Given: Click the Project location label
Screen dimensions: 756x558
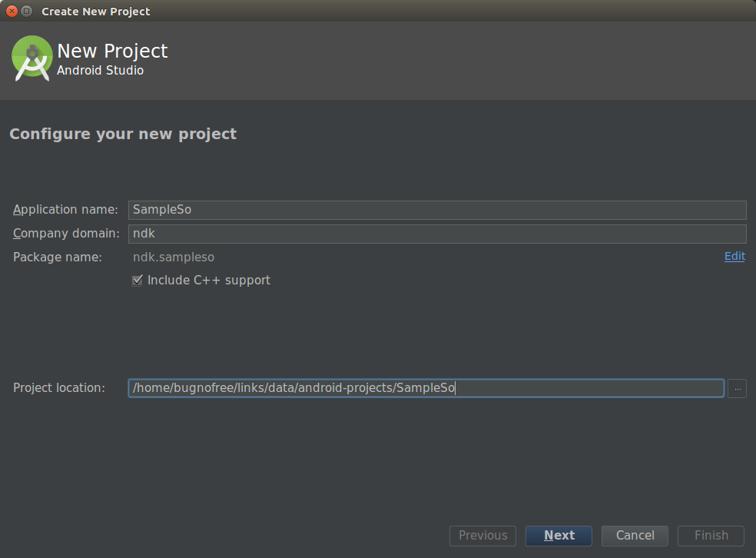Looking at the screenshot, I should coord(59,388).
